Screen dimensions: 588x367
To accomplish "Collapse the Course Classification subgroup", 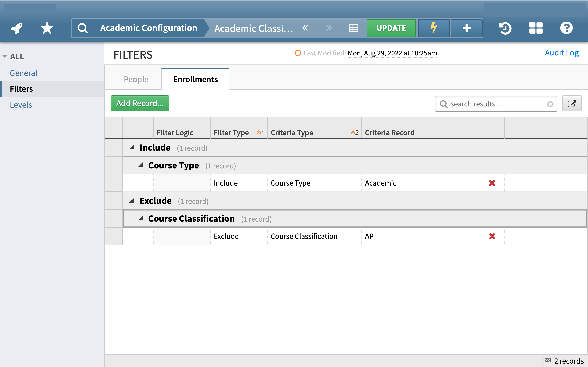I will [x=141, y=218].
